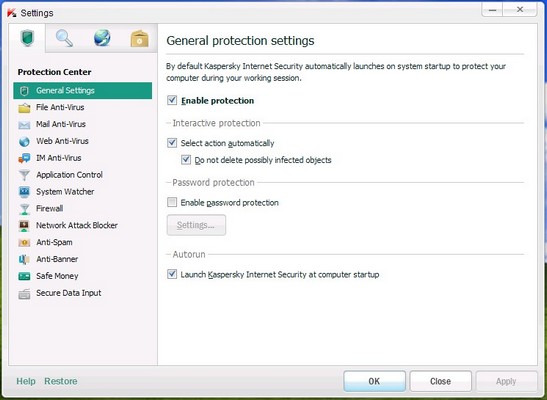This screenshot has width=547, height=400.
Task: Toggle Do not delete possibly infected objects
Action: 186,160
